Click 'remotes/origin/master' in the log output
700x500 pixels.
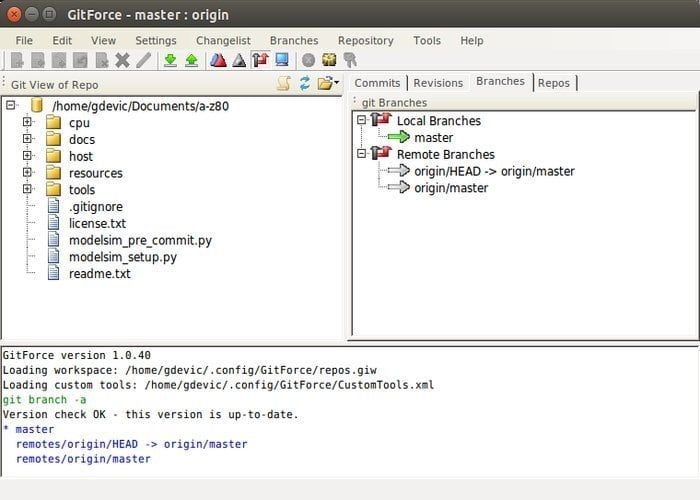point(83,458)
